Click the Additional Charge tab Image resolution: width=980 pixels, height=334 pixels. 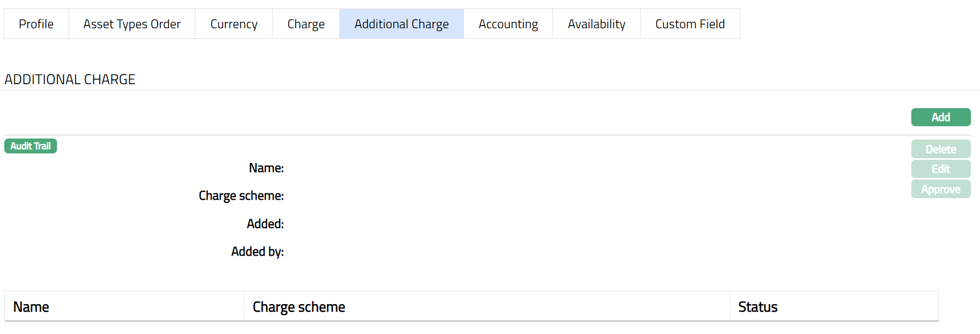[x=402, y=24]
